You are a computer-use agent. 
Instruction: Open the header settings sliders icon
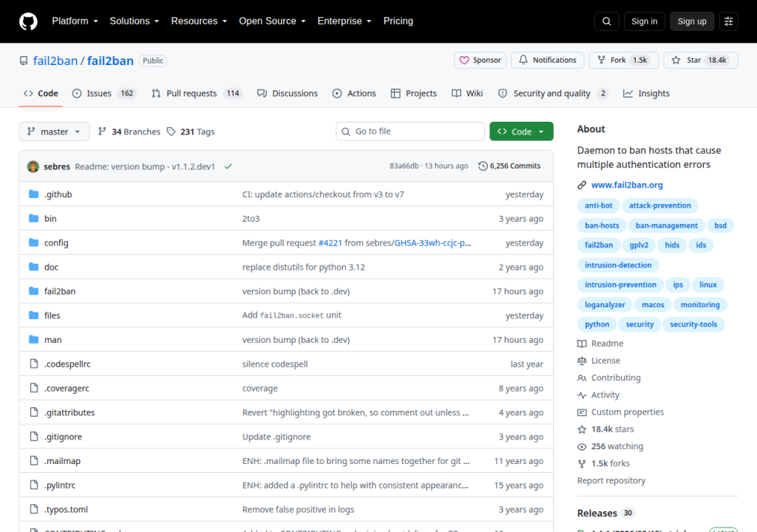[x=728, y=21]
